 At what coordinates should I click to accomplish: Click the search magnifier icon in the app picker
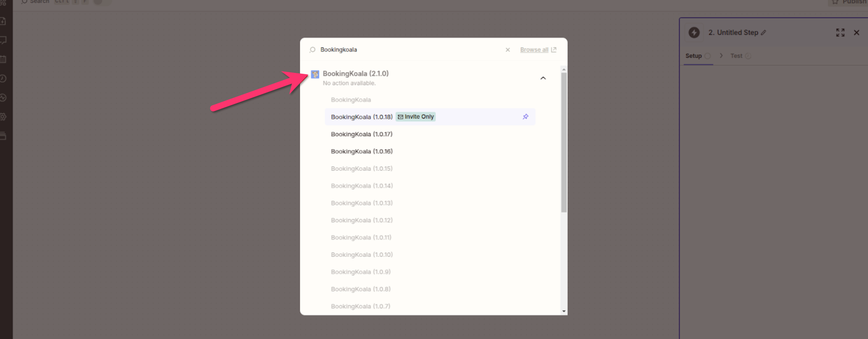[312, 50]
